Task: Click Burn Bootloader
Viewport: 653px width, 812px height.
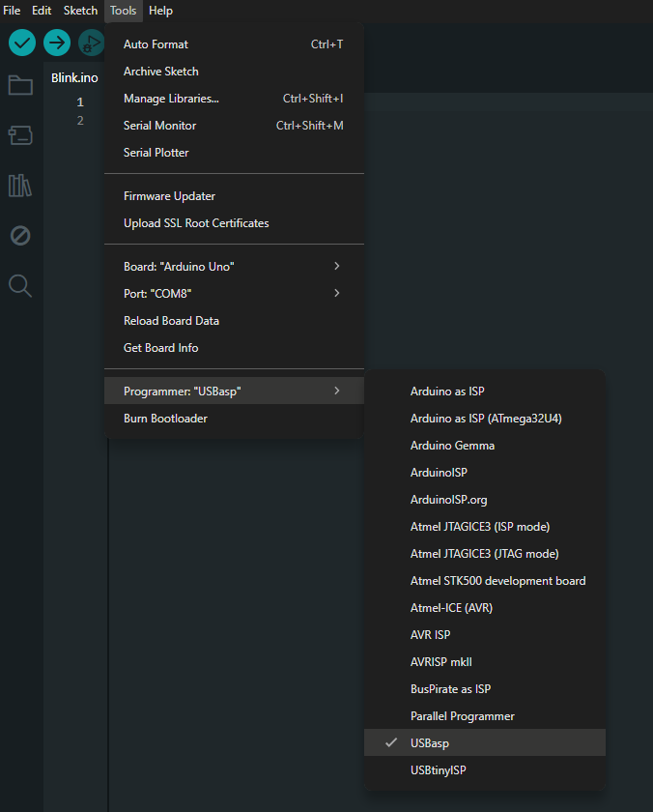Action: point(165,419)
